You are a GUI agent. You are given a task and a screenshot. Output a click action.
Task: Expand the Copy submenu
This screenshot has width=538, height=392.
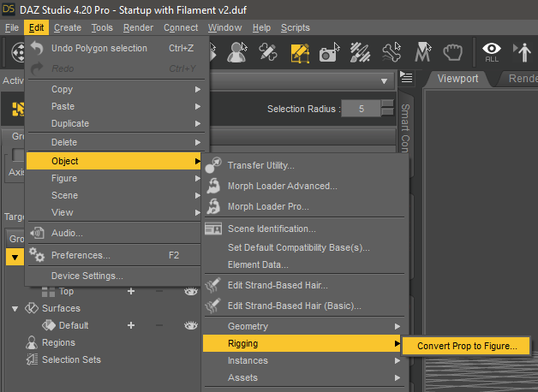198,89
